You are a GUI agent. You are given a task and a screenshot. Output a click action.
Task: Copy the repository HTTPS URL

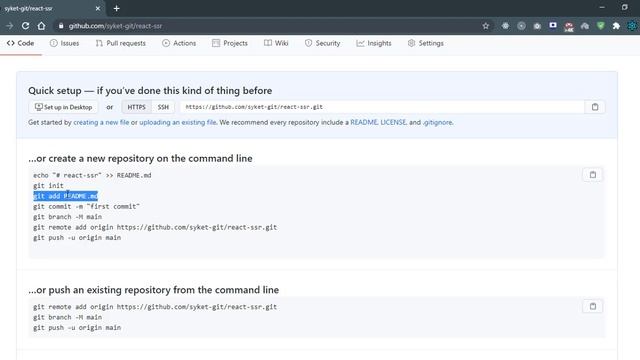coord(595,107)
